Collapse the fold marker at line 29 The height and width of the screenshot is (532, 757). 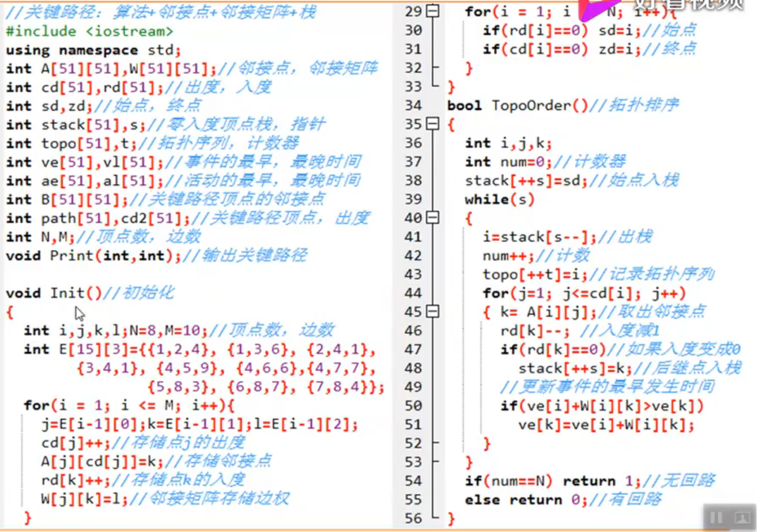pos(433,11)
